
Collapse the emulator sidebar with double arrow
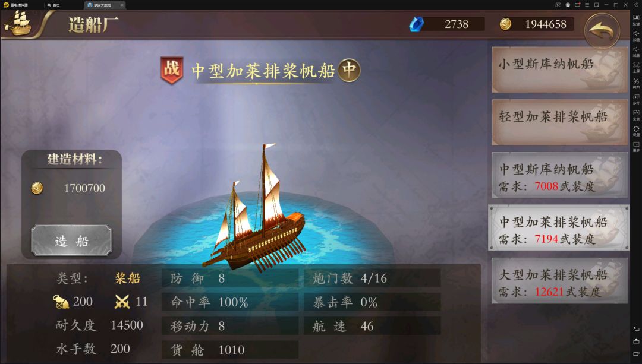point(635,5)
